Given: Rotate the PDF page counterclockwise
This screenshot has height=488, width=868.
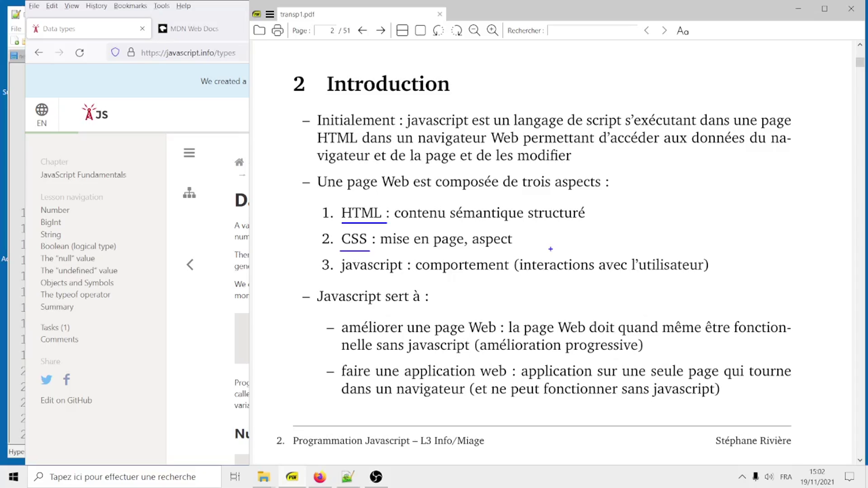Looking at the screenshot, I should click(x=438, y=30).
